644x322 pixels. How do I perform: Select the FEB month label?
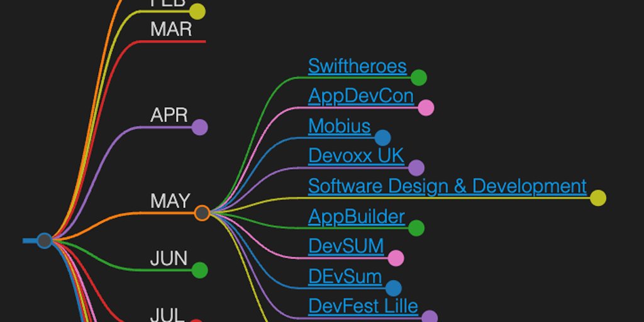tap(168, 3)
